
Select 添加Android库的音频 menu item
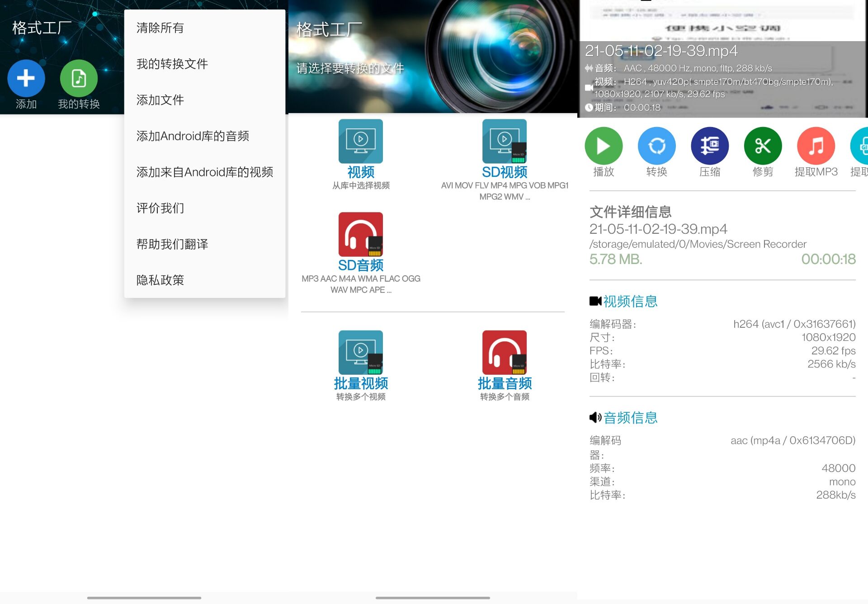pyautogui.click(x=193, y=136)
